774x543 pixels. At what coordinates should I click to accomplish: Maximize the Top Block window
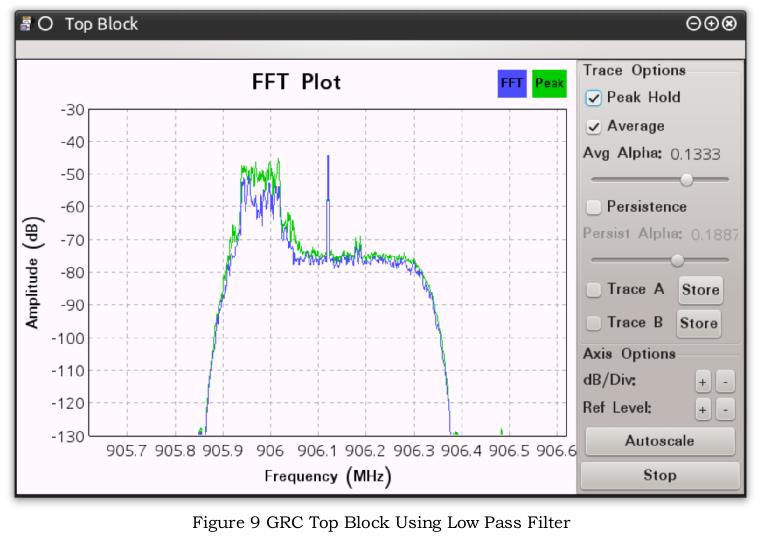pyautogui.click(x=711, y=23)
